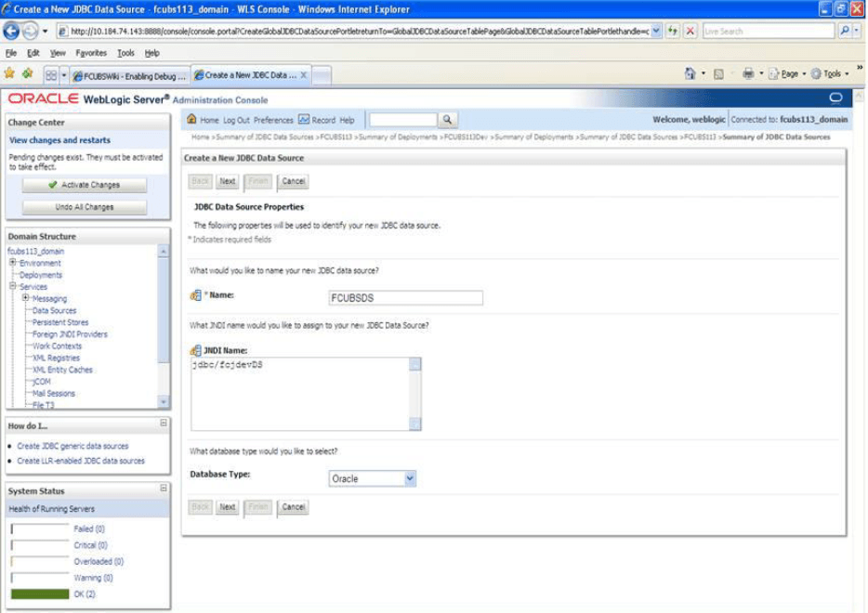The image size is (868, 613).
Task: Open the Favorites menu
Action: coord(91,53)
